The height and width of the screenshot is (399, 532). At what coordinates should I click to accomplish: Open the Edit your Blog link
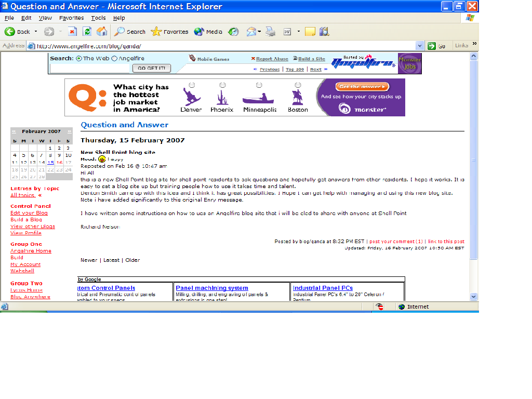pos(29,213)
